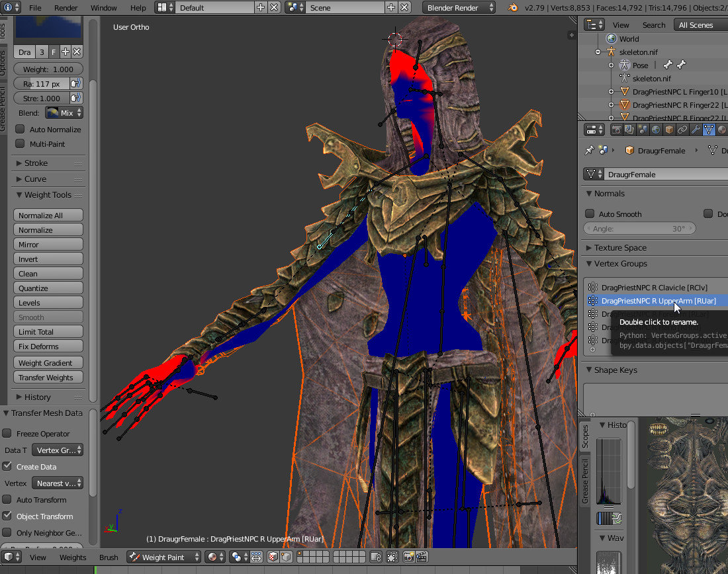Open the Render menu
The image size is (728, 574).
point(66,7)
